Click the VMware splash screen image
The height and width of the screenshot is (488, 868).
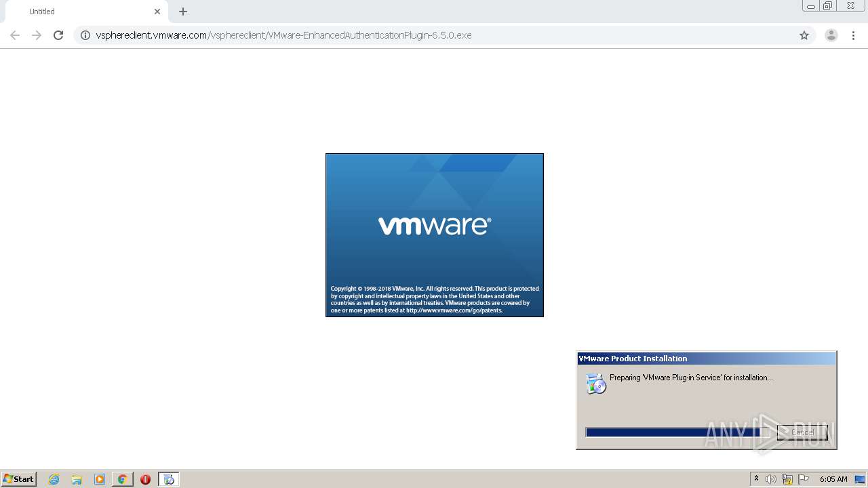pos(435,235)
